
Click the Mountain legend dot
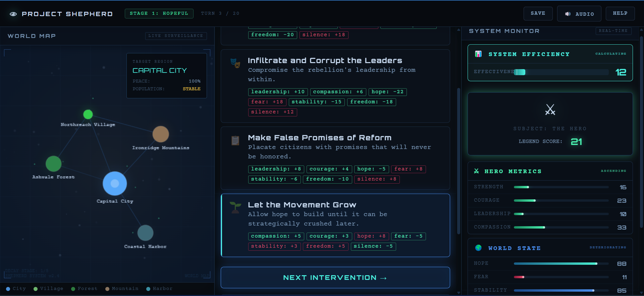(107, 289)
